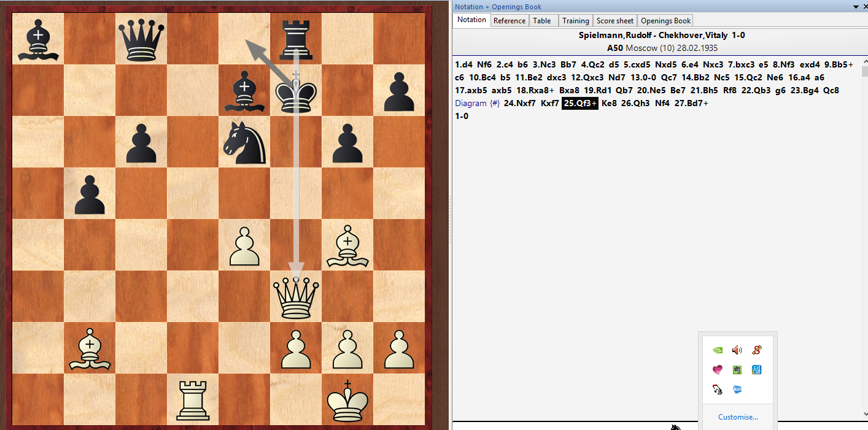Click the Diagram annotation in notation
868x430 pixels.
tap(470, 103)
